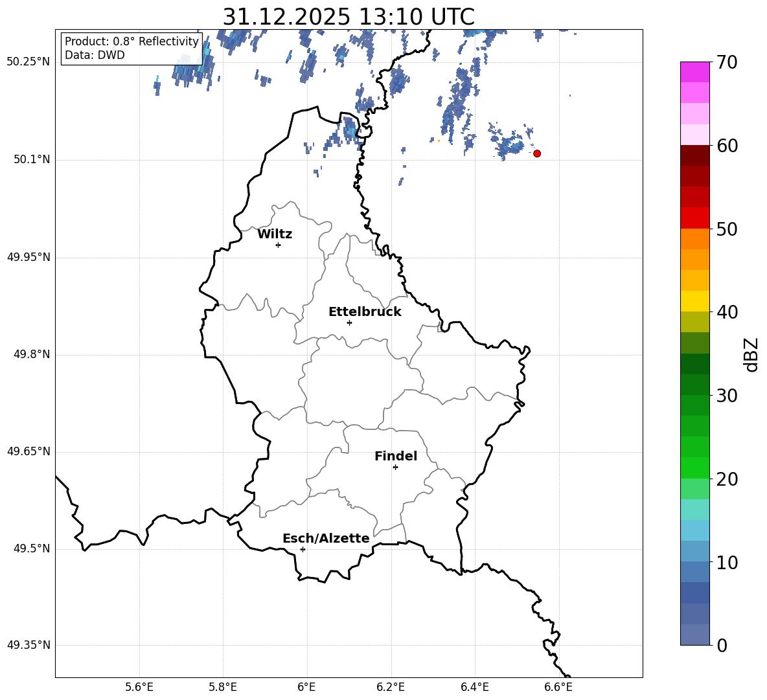Pick the yellow swatch just above 40 dBZ
The height and width of the screenshot is (700, 767).
click(x=695, y=301)
